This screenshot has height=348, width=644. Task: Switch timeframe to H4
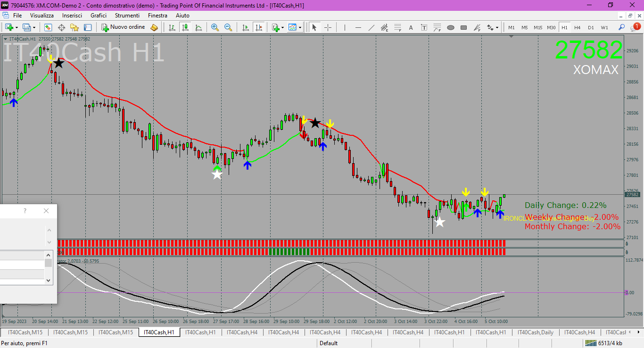pyautogui.click(x=578, y=27)
